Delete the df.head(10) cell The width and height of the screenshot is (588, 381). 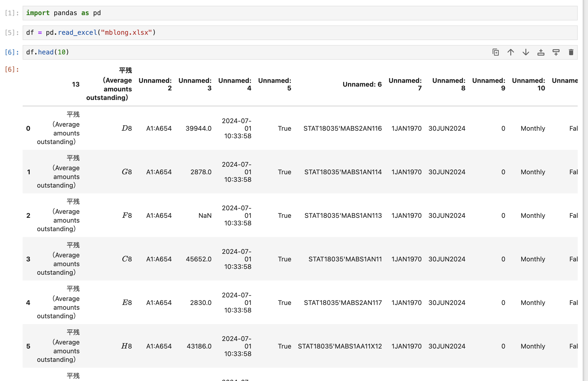[x=571, y=52]
